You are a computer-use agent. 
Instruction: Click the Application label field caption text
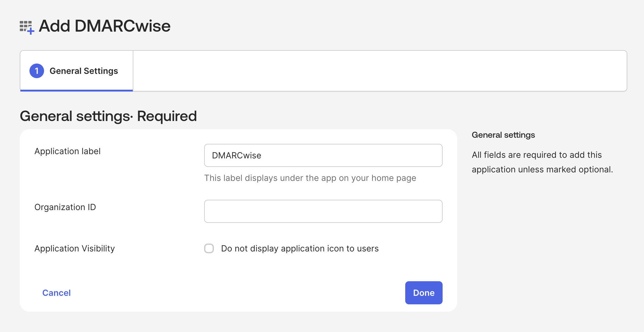(x=310, y=178)
